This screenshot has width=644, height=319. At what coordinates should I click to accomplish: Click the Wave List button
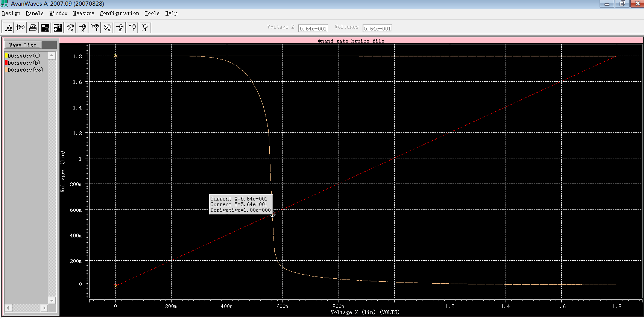23,45
